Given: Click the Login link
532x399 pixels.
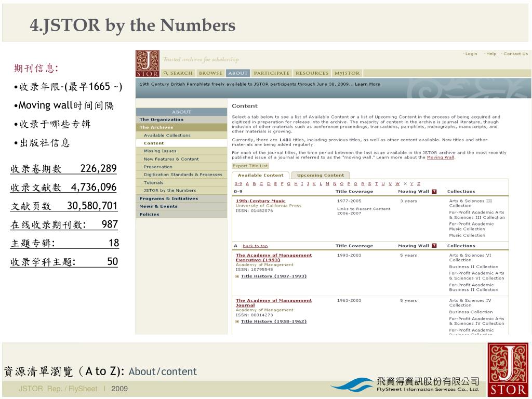Looking at the screenshot, I should click(471, 54).
